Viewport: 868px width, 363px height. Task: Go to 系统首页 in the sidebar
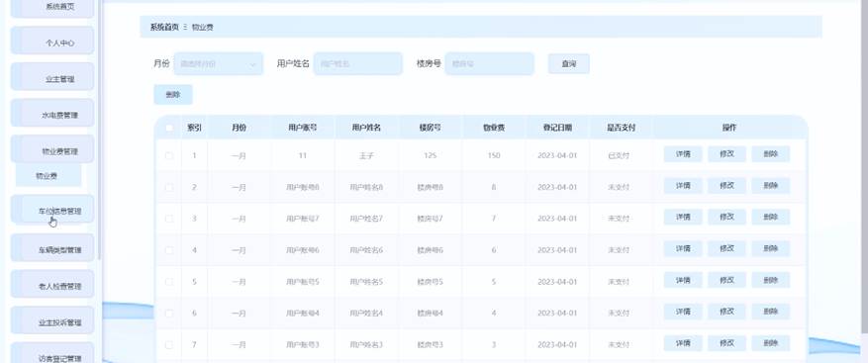(52, 8)
